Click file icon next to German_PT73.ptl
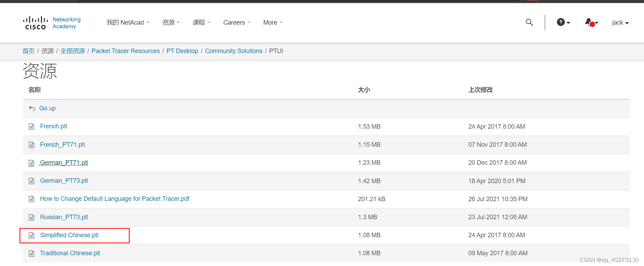This screenshot has height=266, width=644. click(x=32, y=181)
